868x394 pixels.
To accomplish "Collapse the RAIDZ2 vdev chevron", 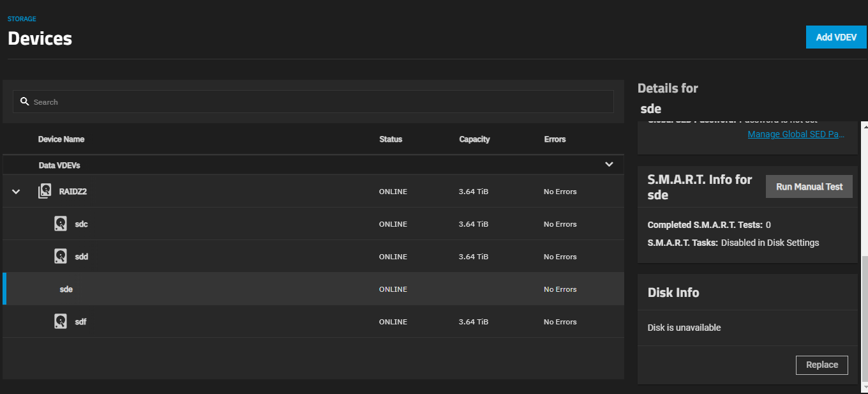I will [x=17, y=192].
